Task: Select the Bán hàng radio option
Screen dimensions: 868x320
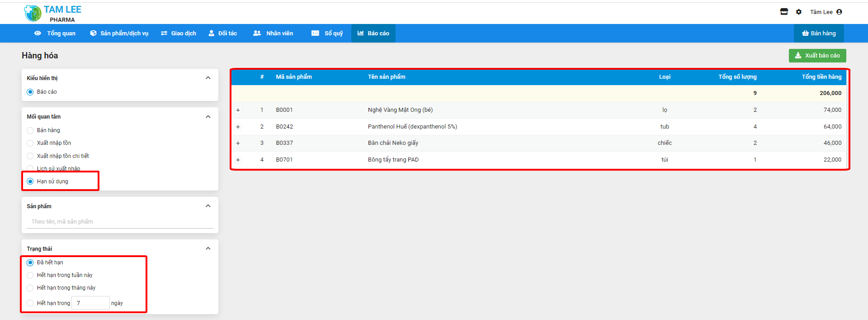Action: click(x=30, y=130)
